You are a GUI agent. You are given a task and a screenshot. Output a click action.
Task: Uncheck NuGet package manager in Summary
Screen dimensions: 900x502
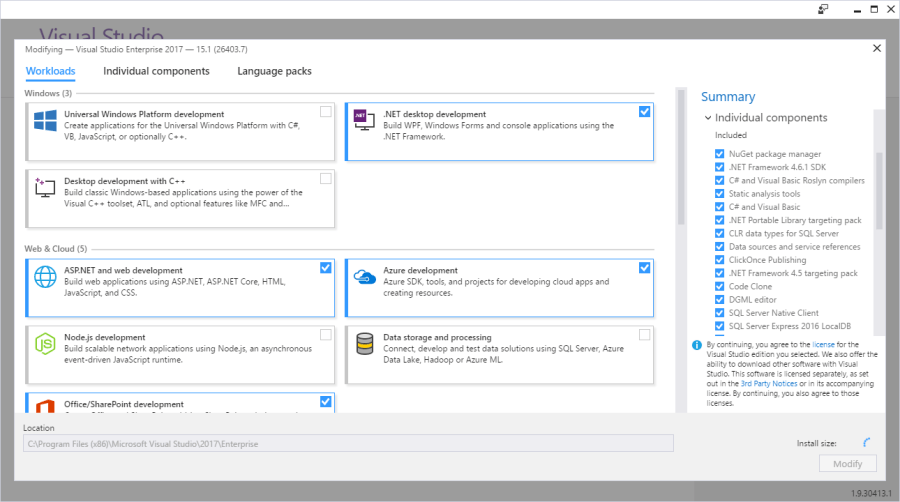tap(720, 154)
